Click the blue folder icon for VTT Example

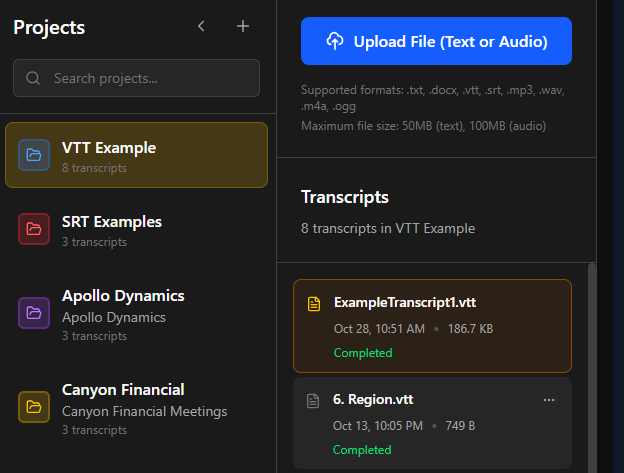(x=34, y=155)
